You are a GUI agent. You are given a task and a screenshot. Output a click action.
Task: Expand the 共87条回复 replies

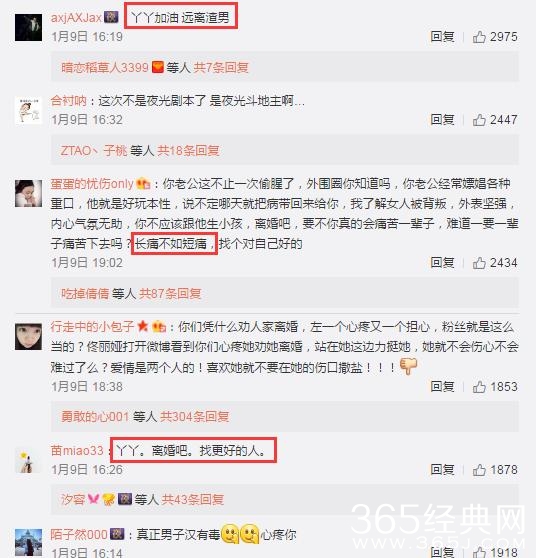point(170,294)
